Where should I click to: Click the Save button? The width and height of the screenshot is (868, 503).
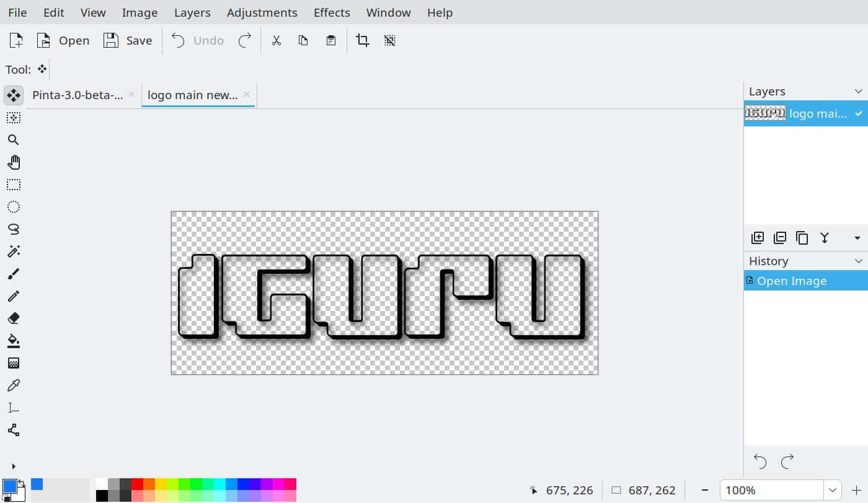tap(128, 41)
